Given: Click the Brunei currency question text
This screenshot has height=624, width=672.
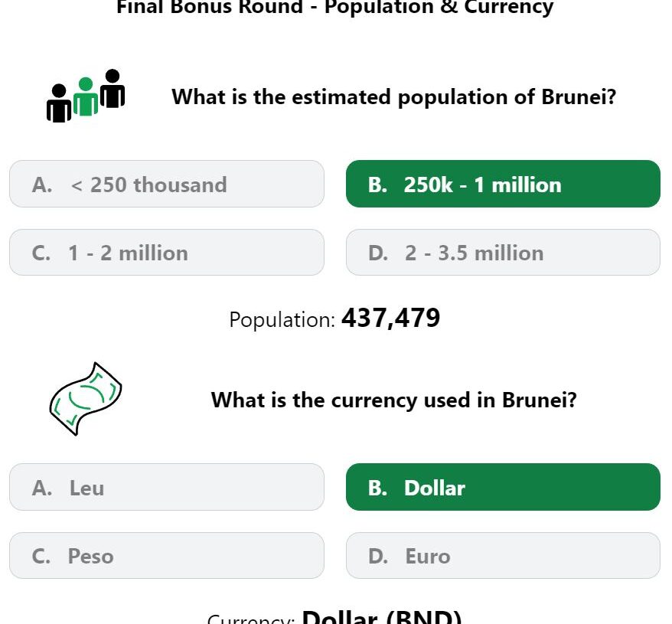Looking at the screenshot, I should (x=394, y=400).
